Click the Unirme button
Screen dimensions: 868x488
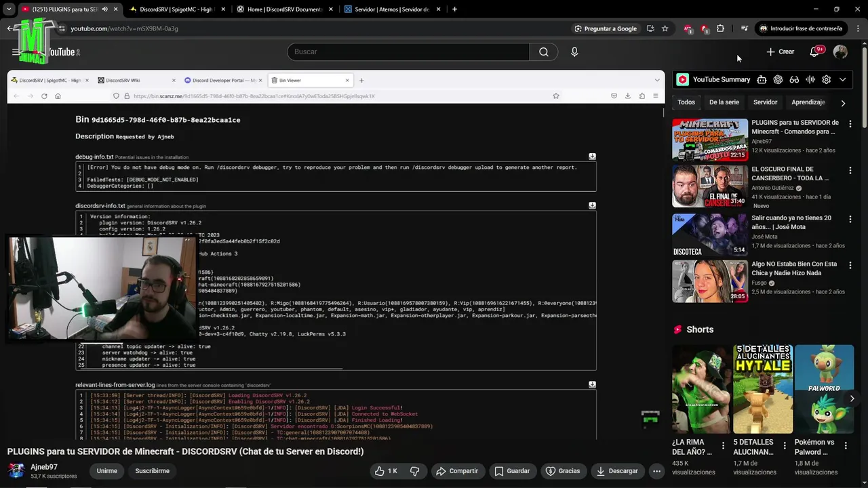click(x=106, y=471)
